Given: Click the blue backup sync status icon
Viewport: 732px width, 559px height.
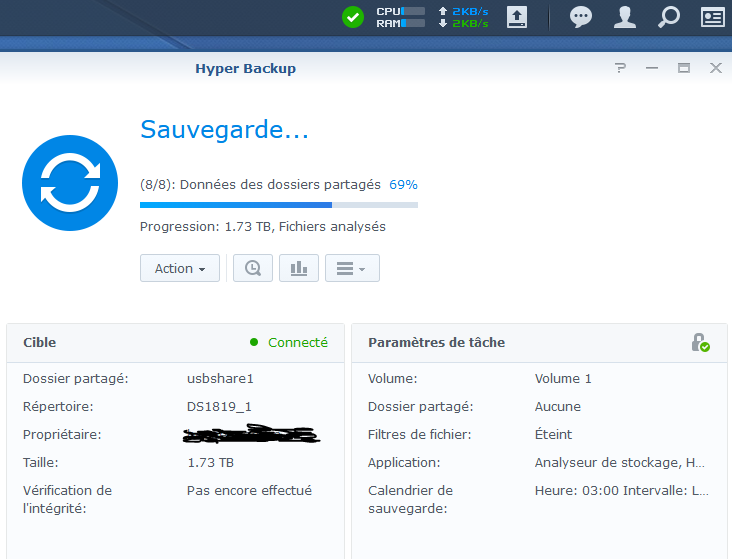Looking at the screenshot, I should (x=70, y=183).
